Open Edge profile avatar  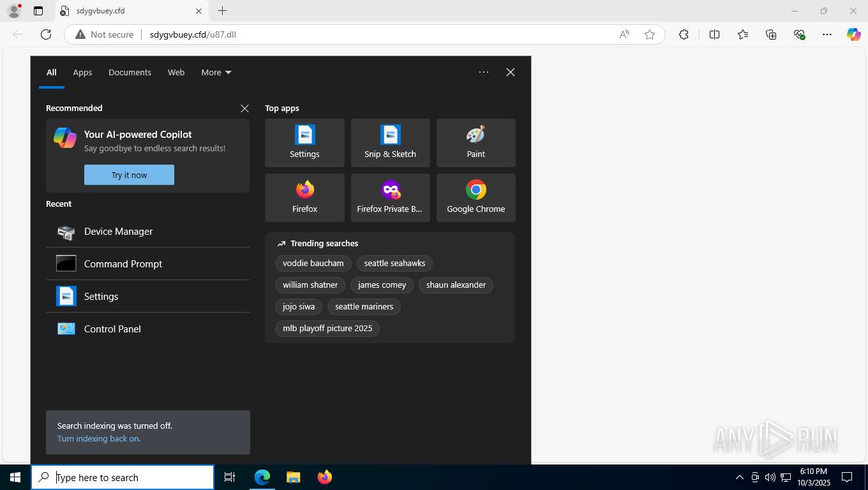tap(13, 11)
